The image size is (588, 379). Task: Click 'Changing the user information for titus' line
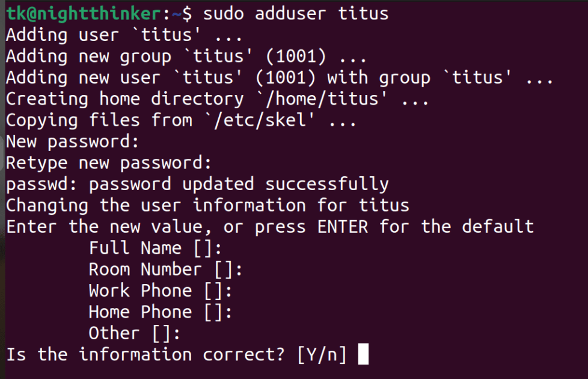pos(208,206)
